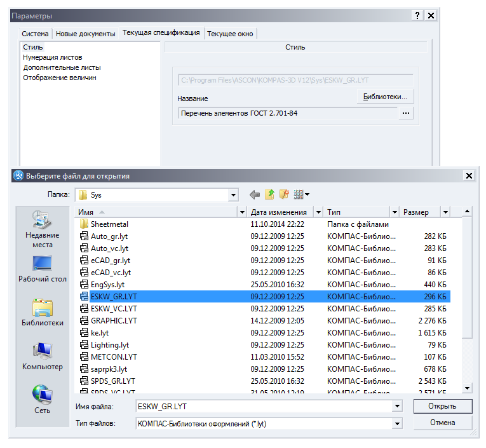Image resolution: width=486 pixels, height=448 pixels.
Task: Switch to the Система tab
Action: tap(36, 34)
